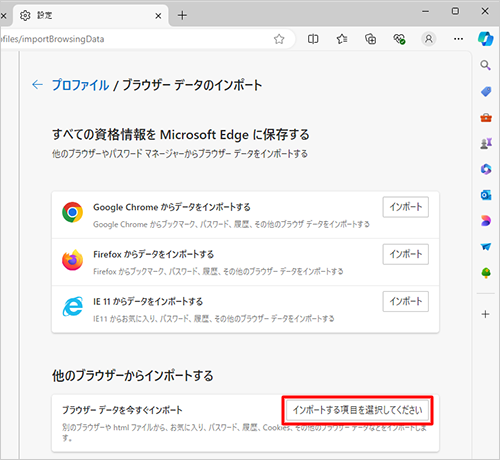Add this page to favorites with the star
The height and width of the screenshot is (460, 500).
point(279,39)
